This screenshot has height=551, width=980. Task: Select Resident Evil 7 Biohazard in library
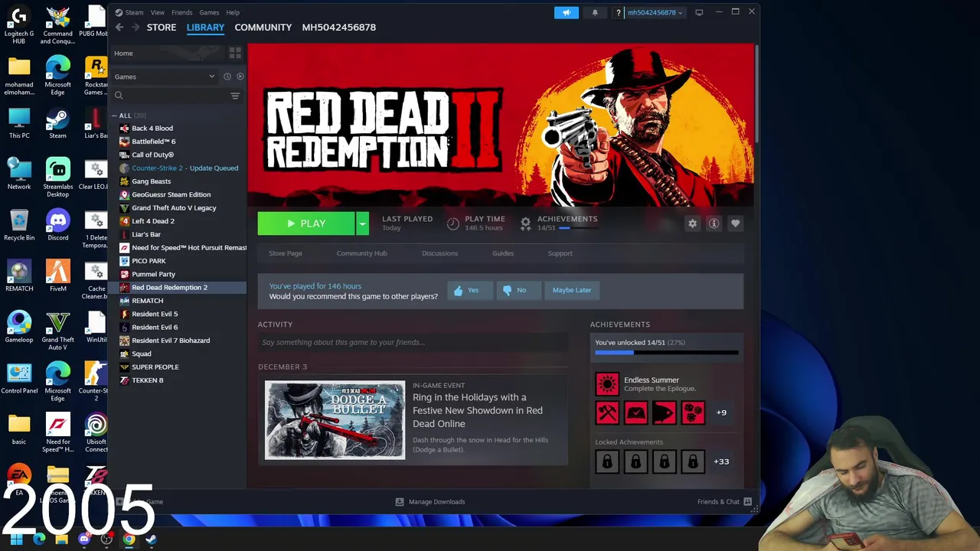coord(171,341)
